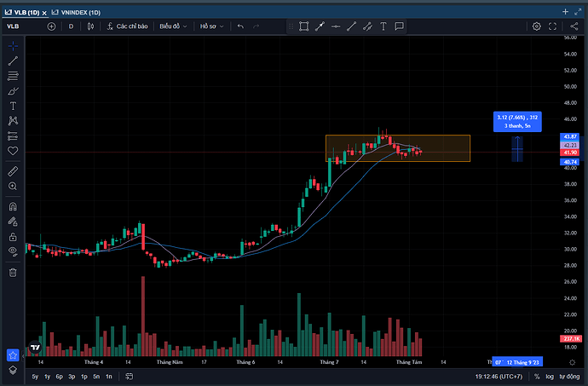The height and width of the screenshot is (386, 588).
Task: Expand the Biểu đồ dropdown
Action: [173, 26]
